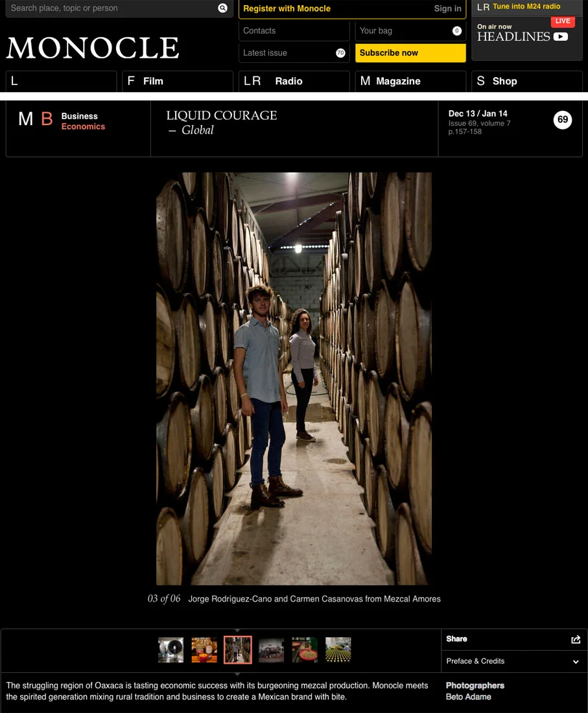Click the M magazine section letter
This screenshot has width=588, height=713.
pyautogui.click(x=25, y=119)
